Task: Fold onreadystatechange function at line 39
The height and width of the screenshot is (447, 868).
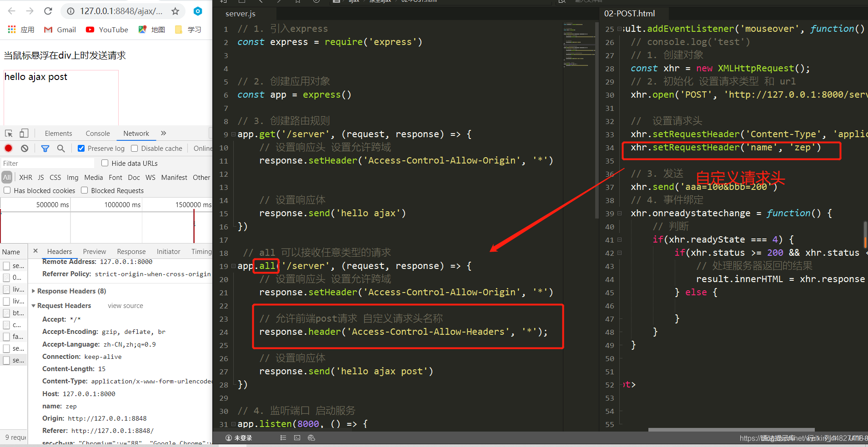Action: point(619,213)
